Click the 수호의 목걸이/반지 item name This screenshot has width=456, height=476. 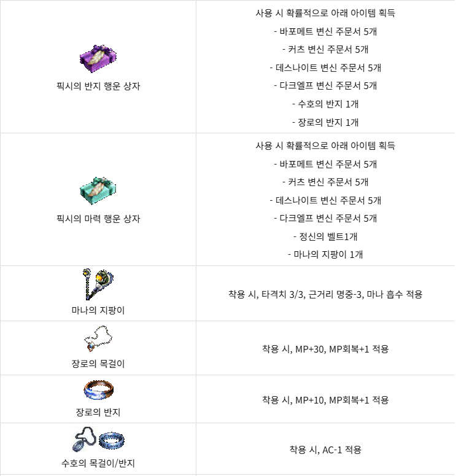(x=98, y=463)
